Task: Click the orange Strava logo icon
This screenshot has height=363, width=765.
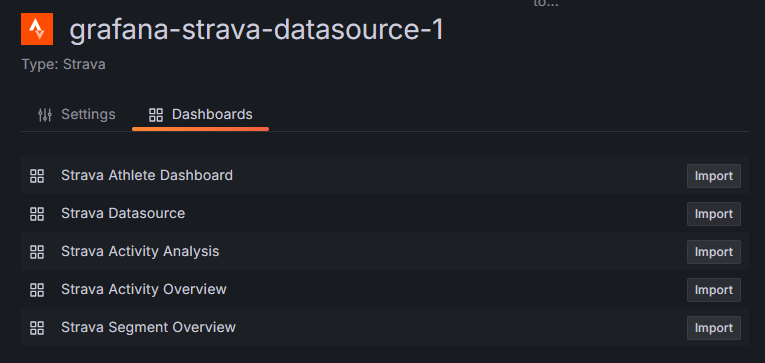Action: [37, 29]
